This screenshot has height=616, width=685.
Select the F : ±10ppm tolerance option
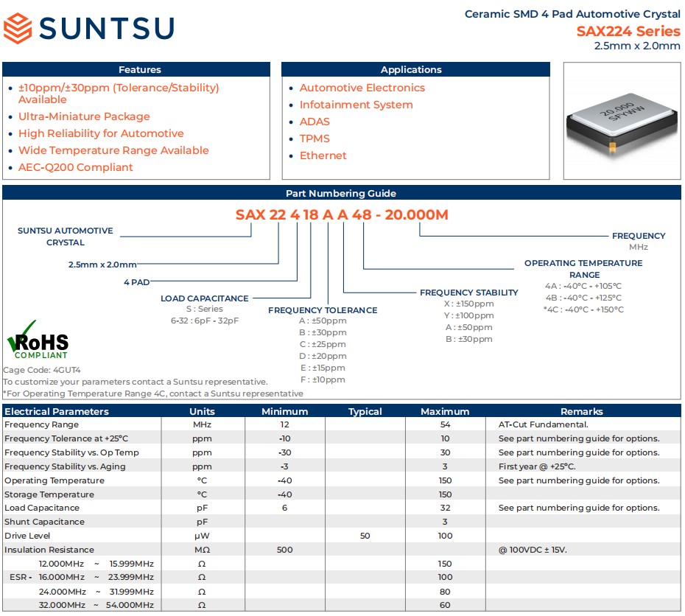click(x=323, y=379)
